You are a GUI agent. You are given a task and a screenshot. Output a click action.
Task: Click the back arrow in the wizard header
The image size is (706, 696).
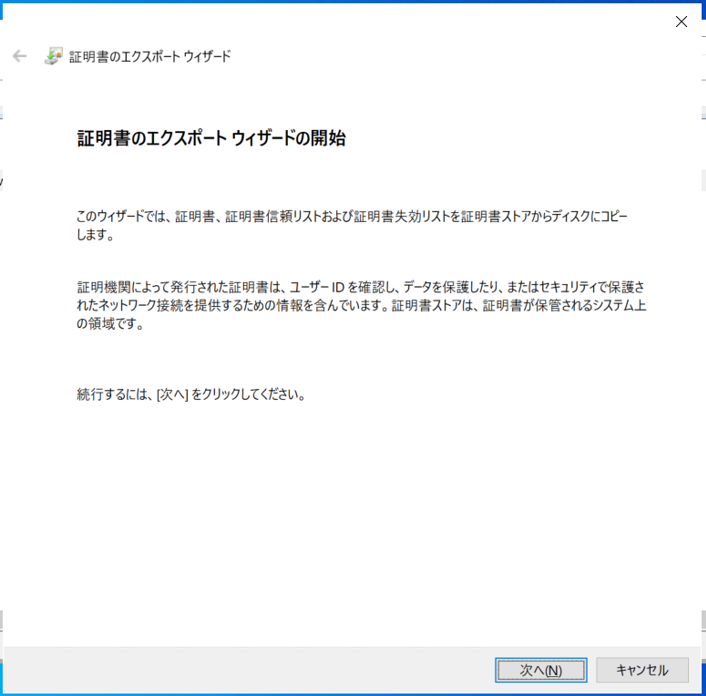[x=19, y=56]
